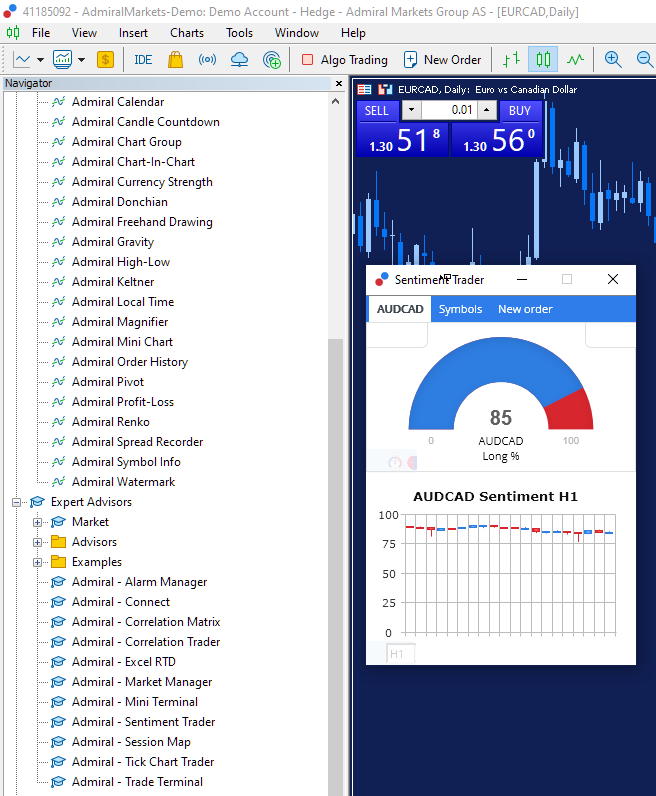656x796 pixels.
Task: Select Admiral - Mini Terminal expert advisor
Action: pos(135,702)
